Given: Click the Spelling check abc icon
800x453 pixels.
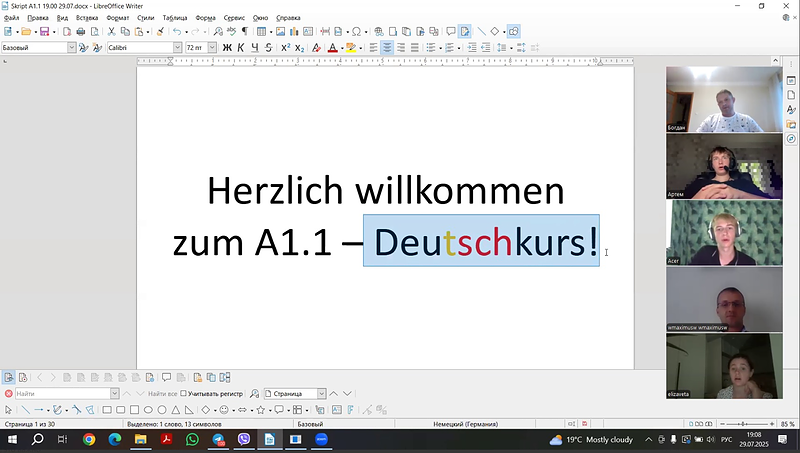Looking at the screenshot, I should click(232, 32).
